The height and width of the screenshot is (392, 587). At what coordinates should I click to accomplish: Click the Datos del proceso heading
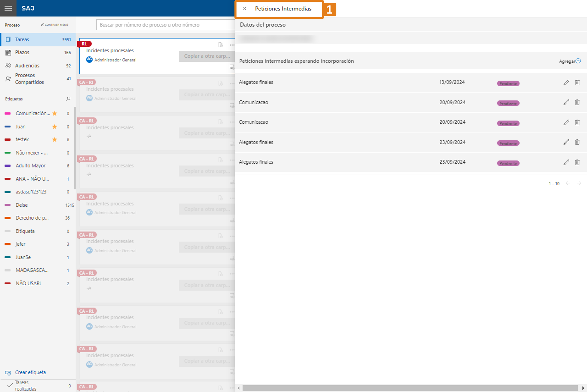click(x=263, y=25)
